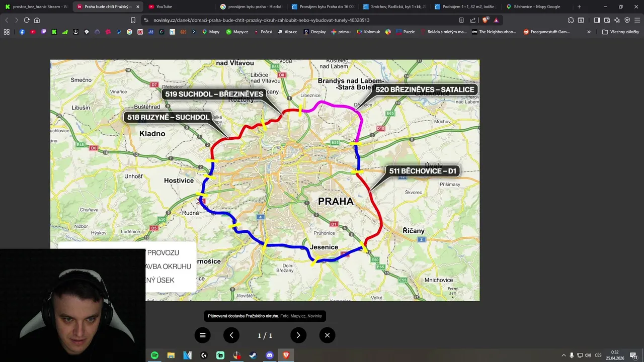Open the Brave main menu

click(x=637, y=20)
